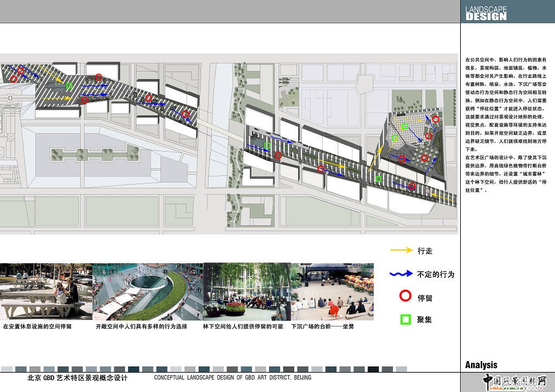Open the picnic table seating photo

coord(46,291)
